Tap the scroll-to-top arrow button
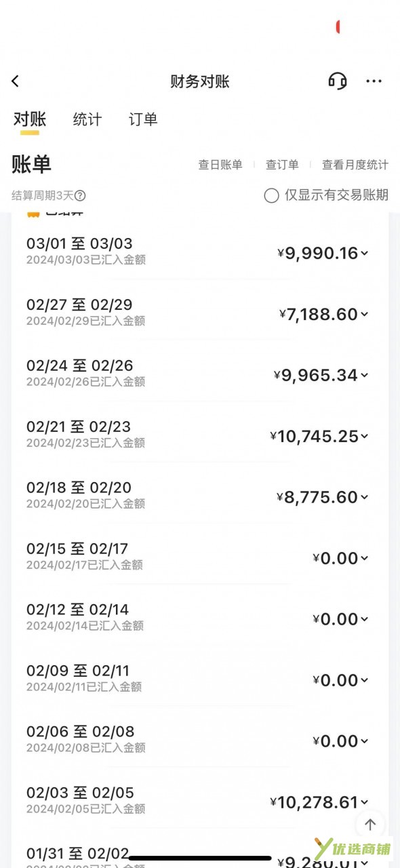Image resolution: width=400 pixels, height=868 pixels. point(370,825)
